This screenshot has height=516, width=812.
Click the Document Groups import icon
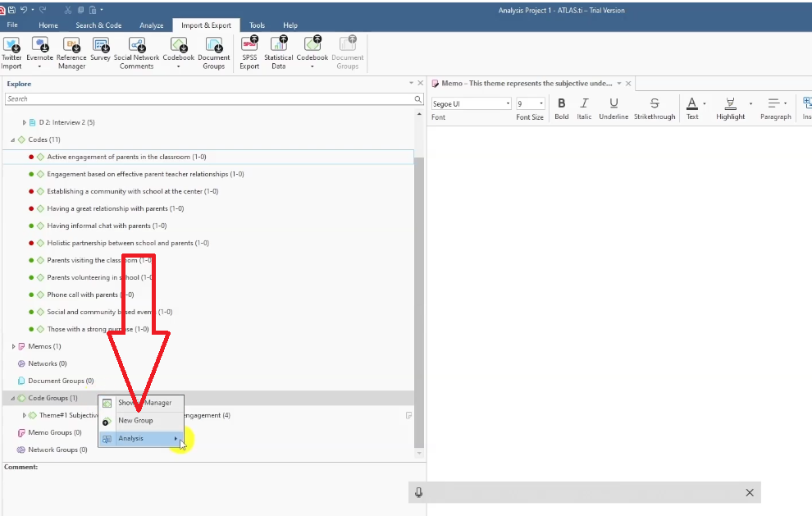pyautogui.click(x=213, y=46)
